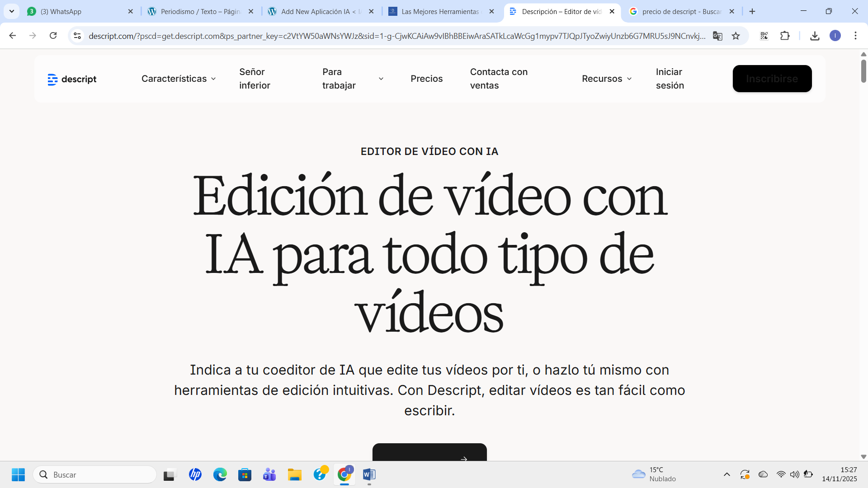Screen dimensions: 868x488
Task: Click the Descript logo in navbar
Action: coord(72,79)
